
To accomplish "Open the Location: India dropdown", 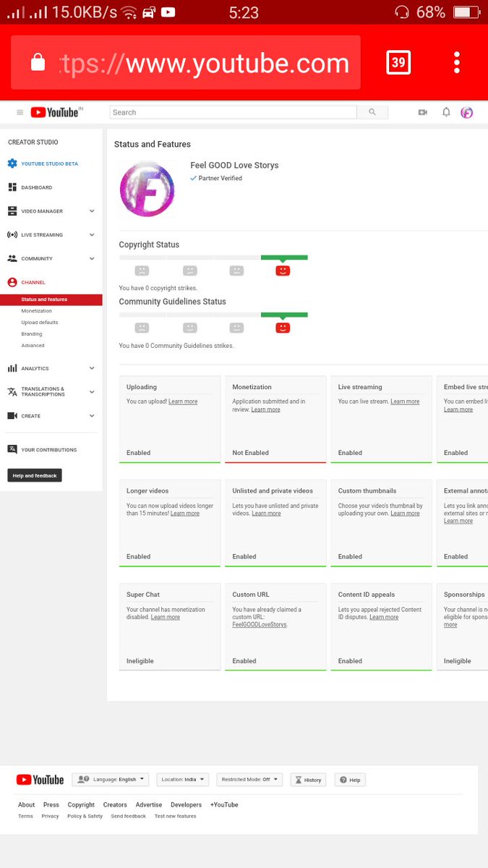I will point(183,780).
